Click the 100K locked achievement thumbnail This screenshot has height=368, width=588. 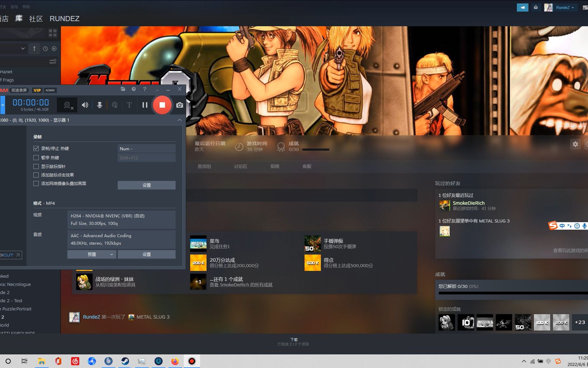pos(542,322)
